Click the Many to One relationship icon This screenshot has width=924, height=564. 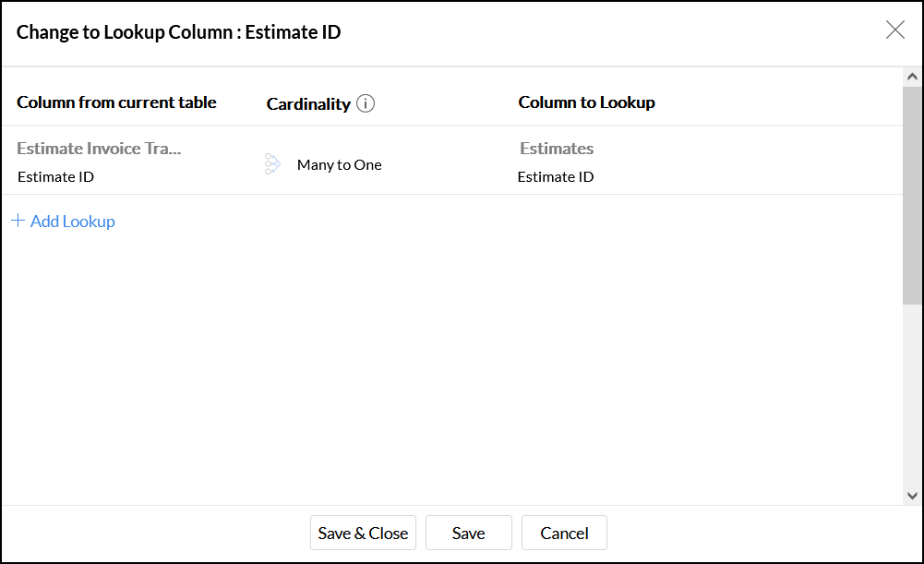pos(272,164)
